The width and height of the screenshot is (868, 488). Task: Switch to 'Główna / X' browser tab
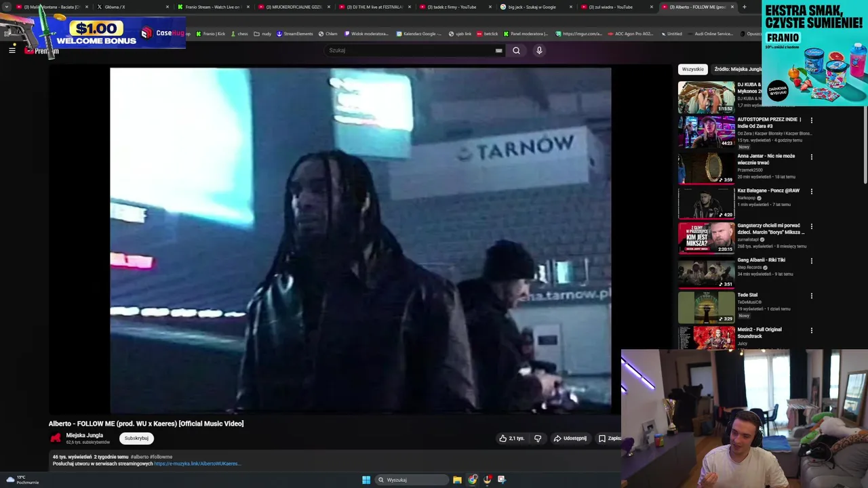click(133, 7)
